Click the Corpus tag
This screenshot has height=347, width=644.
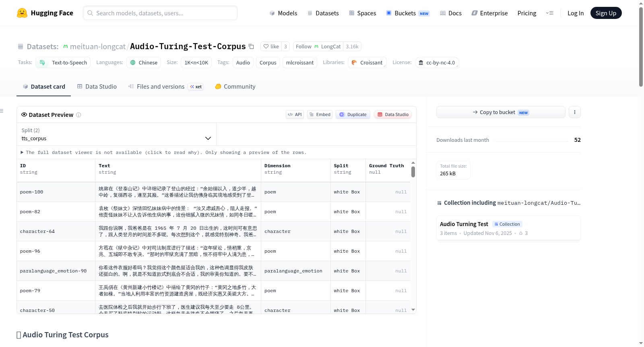point(268,62)
